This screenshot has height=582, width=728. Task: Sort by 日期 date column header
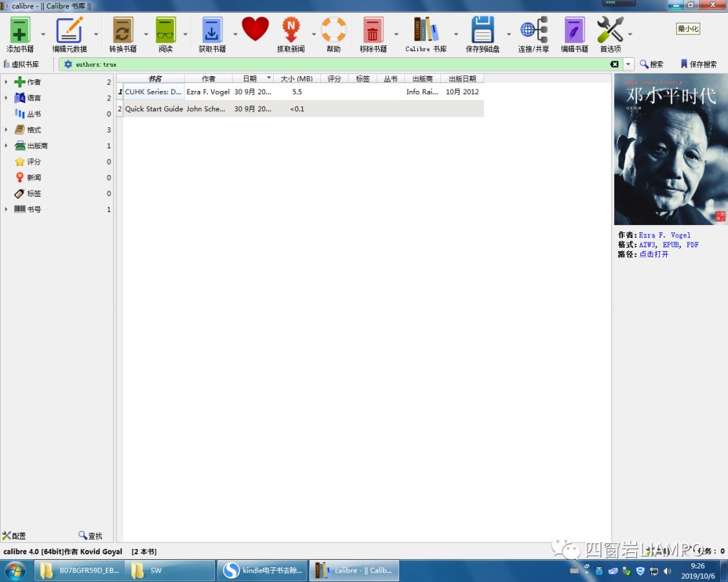[252, 78]
